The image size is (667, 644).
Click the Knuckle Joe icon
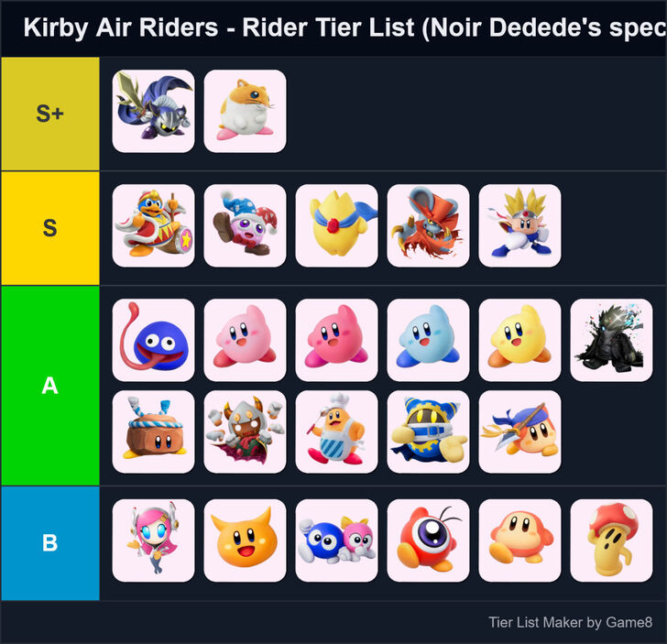click(519, 225)
